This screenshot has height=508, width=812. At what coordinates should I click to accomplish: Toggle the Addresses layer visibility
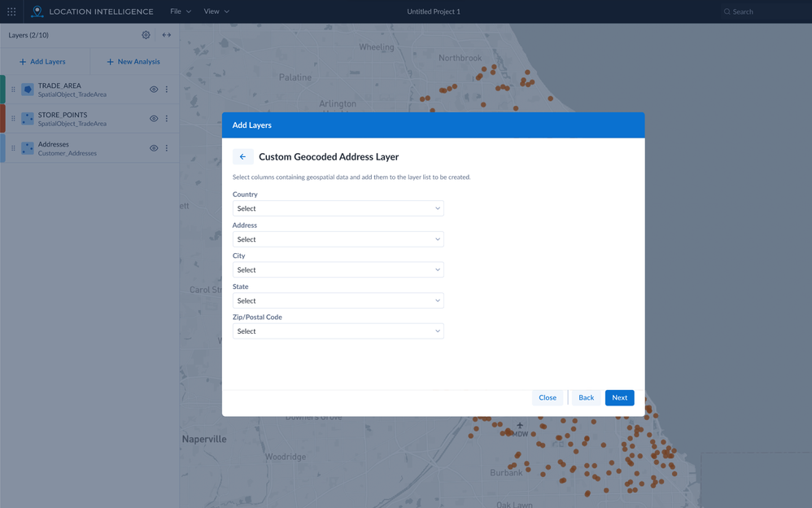point(153,147)
